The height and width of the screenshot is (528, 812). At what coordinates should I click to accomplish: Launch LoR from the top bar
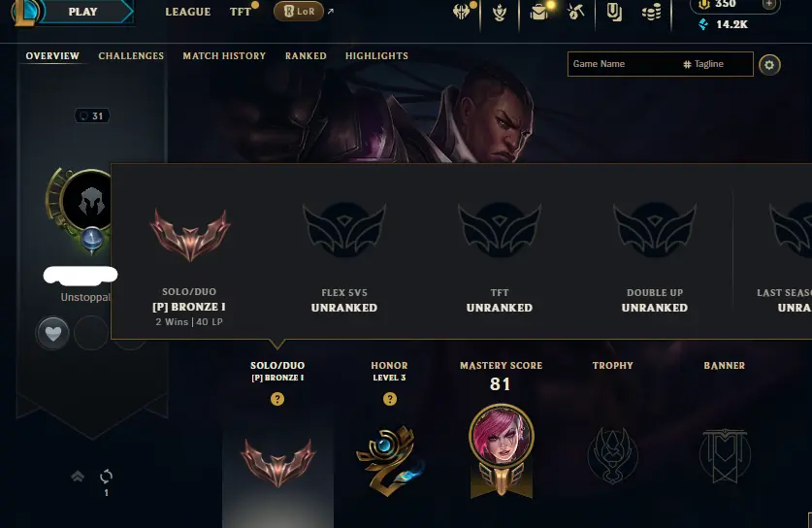pyautogui.click(x=299, y=12)
